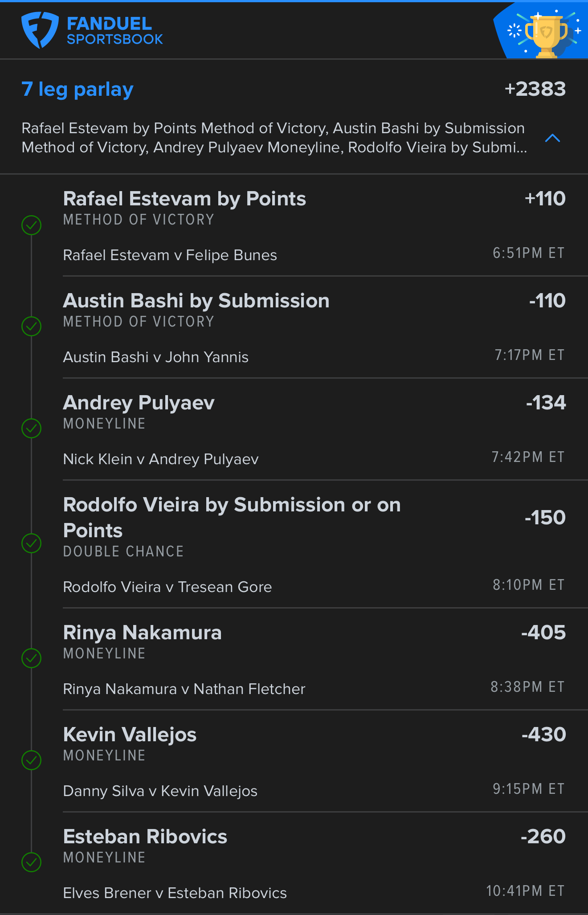Click green checkmark beside Rafael Estevam by Points
The height and width of the screenshot is (915, 588).
[32, 225]
